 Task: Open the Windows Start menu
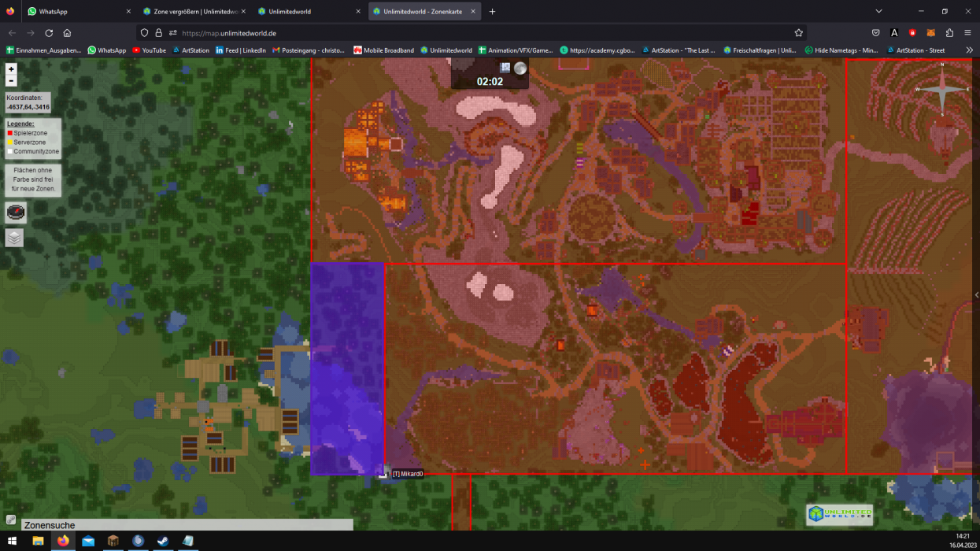(x=12, y=541)
